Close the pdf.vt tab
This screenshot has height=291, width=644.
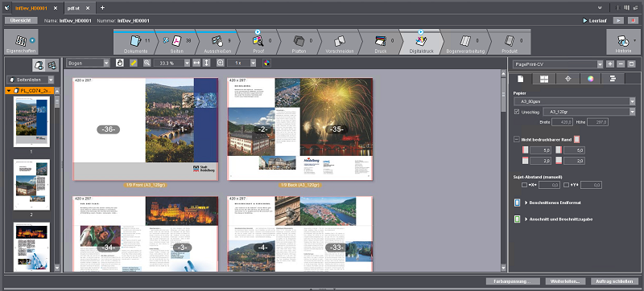click(88, 8)
